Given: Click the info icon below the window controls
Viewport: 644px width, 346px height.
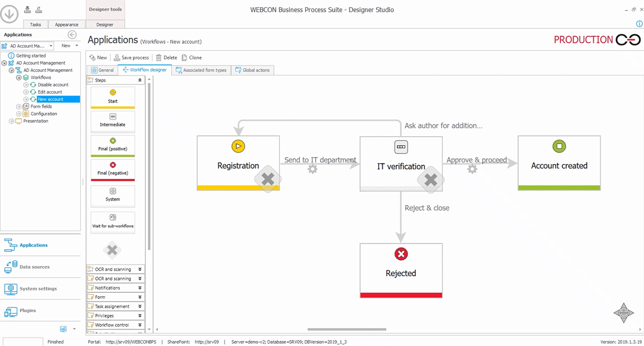Looking at the screenshot, I should [639, 24].
